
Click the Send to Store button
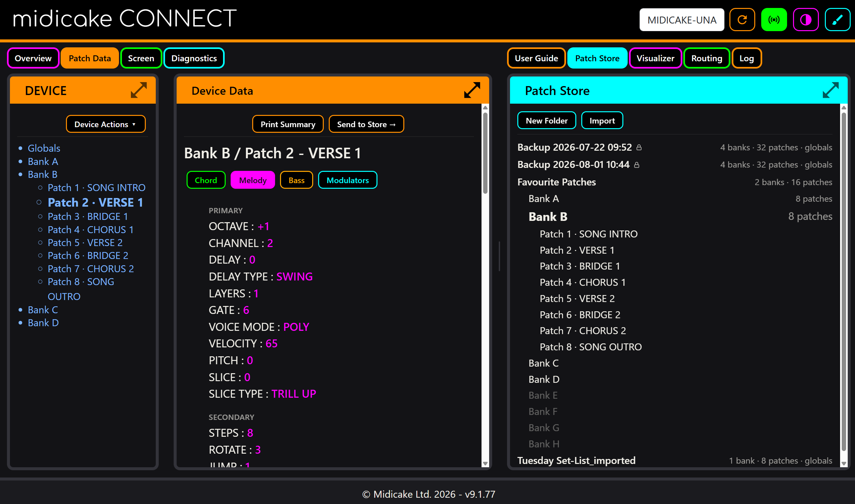pyautogui.click(x=366, y=124)
